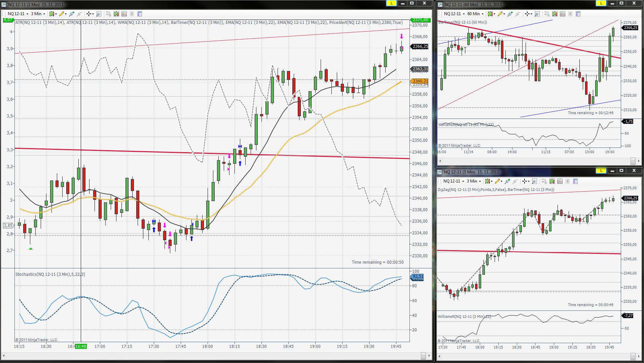The image size is (644, 363).
Task: Toggle yellow L link button on large left chart
Action: click(391, 3)
